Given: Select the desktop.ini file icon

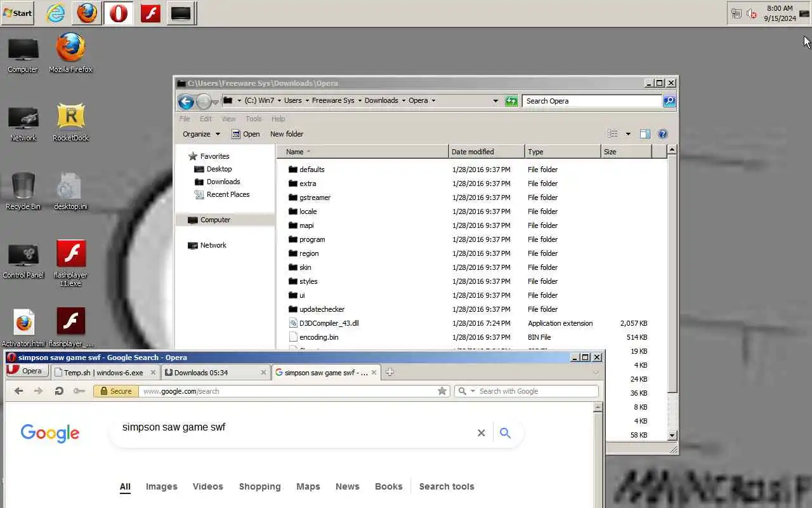Looking at the screenshot, I should (x=70, y=191).
